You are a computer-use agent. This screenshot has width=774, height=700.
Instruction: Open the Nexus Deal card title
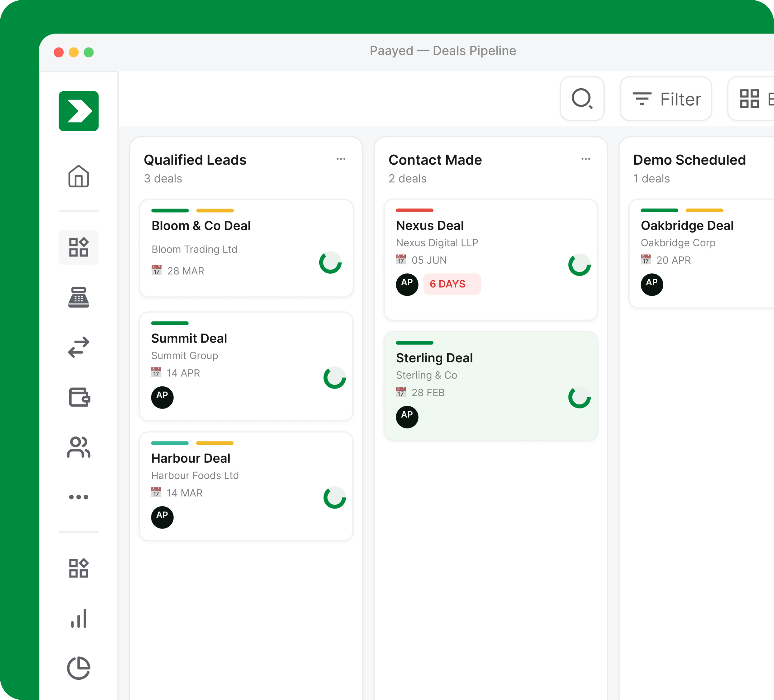coord(430,225)
